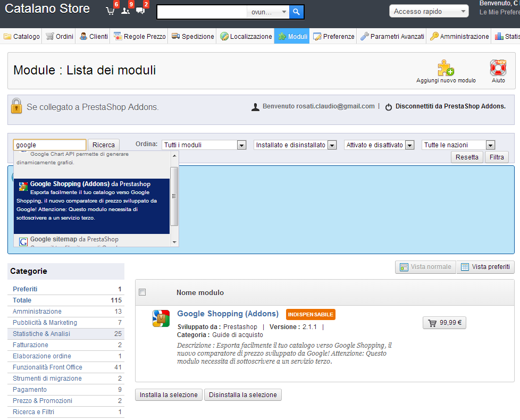Select Google sitemap suggestion
The height and width of the screenshot is (420, 520).
91,241
